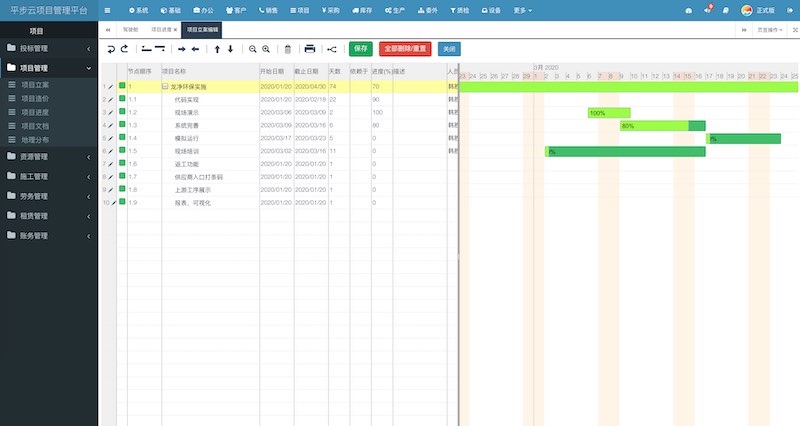Click the green 保存 button
The width and height of the screenshot is (800, 426).
pyautogui.click(x=361, y=49)
